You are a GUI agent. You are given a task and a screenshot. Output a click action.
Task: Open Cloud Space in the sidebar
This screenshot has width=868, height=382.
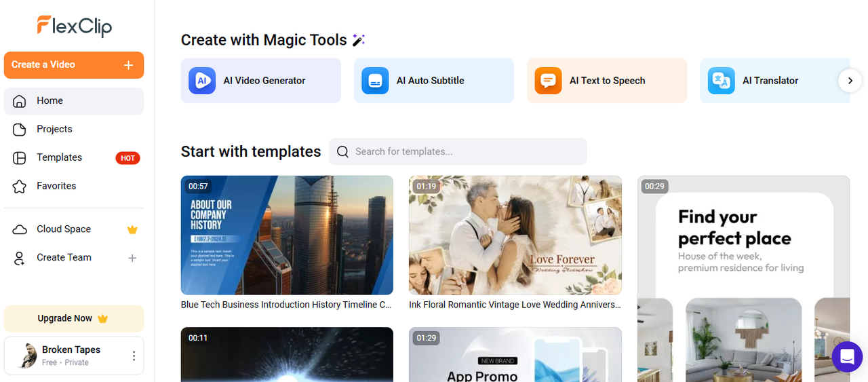coord(74,229)
